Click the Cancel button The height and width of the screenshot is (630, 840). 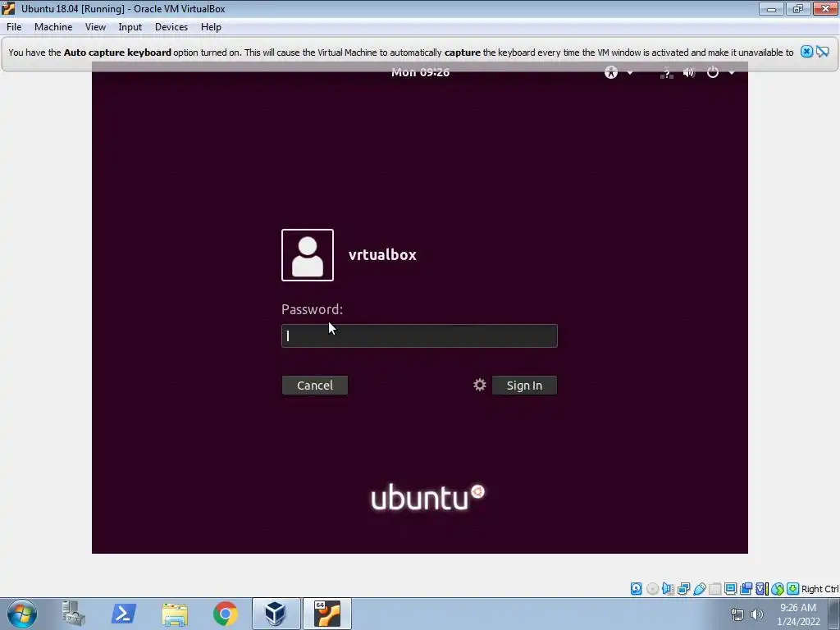315,386
